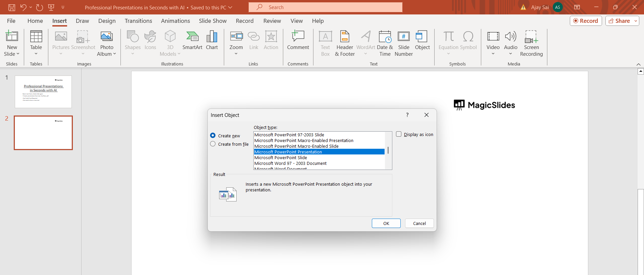Click the scroll up arrow of slide pane

pos(641,71)
